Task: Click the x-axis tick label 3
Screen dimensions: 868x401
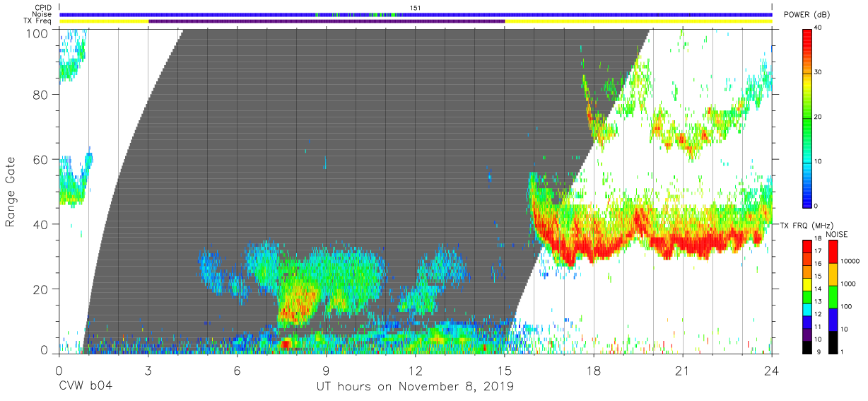Action: click(x=148, y=371)
